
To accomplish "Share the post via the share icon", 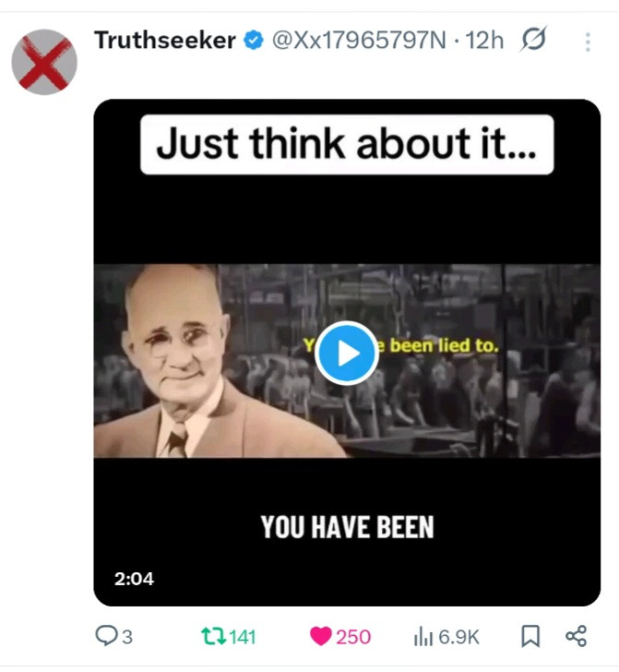I will tap(577, 636).
